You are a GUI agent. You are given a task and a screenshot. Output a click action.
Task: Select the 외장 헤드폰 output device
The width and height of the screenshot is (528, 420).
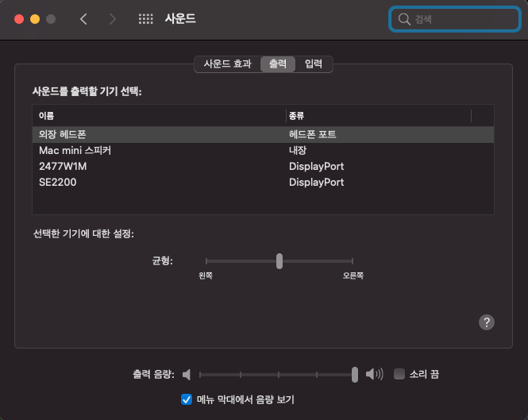(263, 134)
